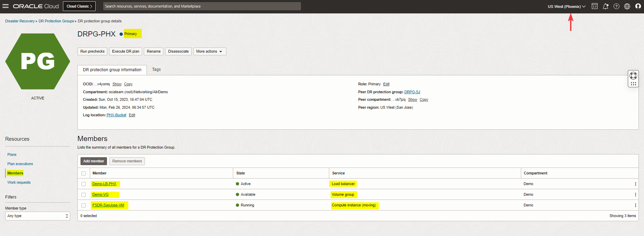Open the Member type filter dropdown

click(37, 216)
